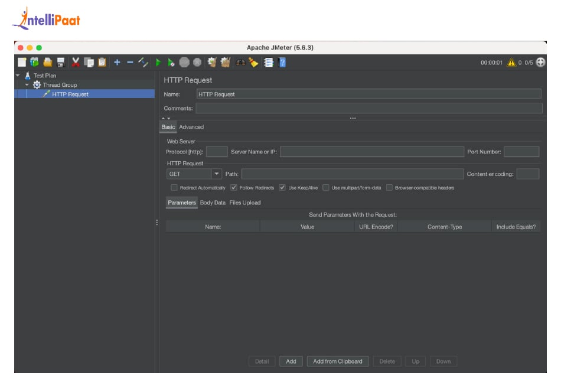The width and height of the screenshot is (561, 392).
Task: Click the Down button
Action: (443, 361)
